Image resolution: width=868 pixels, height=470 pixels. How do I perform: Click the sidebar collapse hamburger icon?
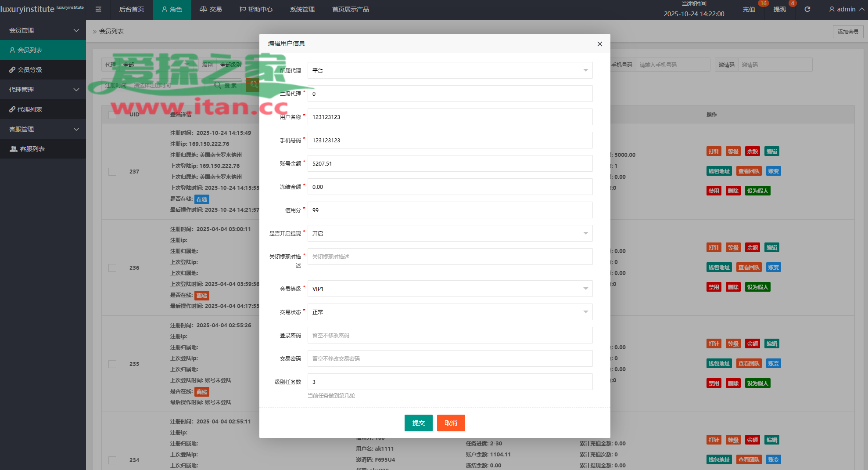[x=98, y=9]
